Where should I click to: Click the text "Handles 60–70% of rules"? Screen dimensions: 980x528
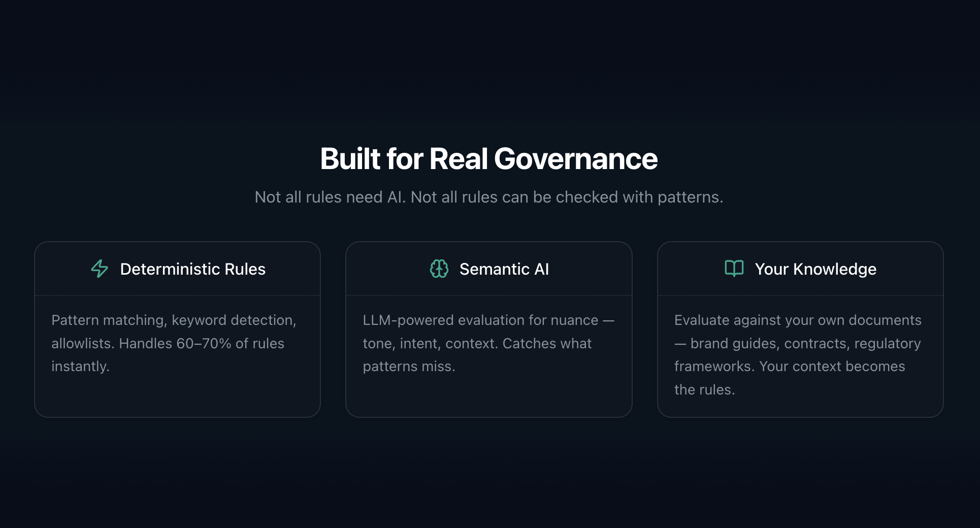click(202, 344)
